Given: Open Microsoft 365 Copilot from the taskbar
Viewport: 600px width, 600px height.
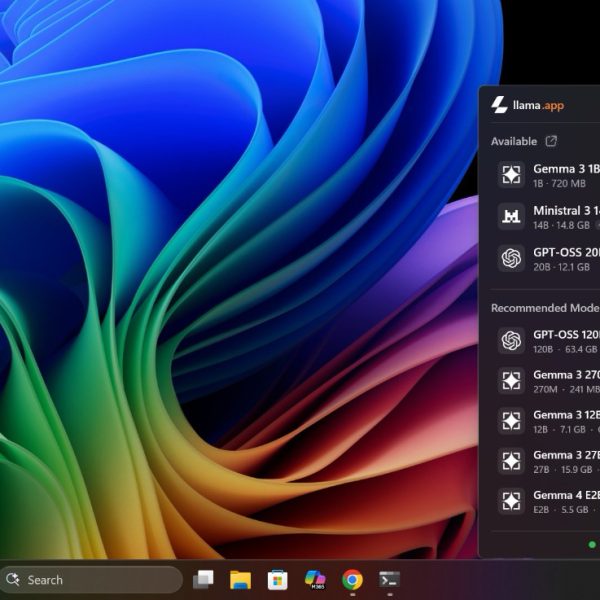Looking at the screenshot, I should (x=315, y=580).
